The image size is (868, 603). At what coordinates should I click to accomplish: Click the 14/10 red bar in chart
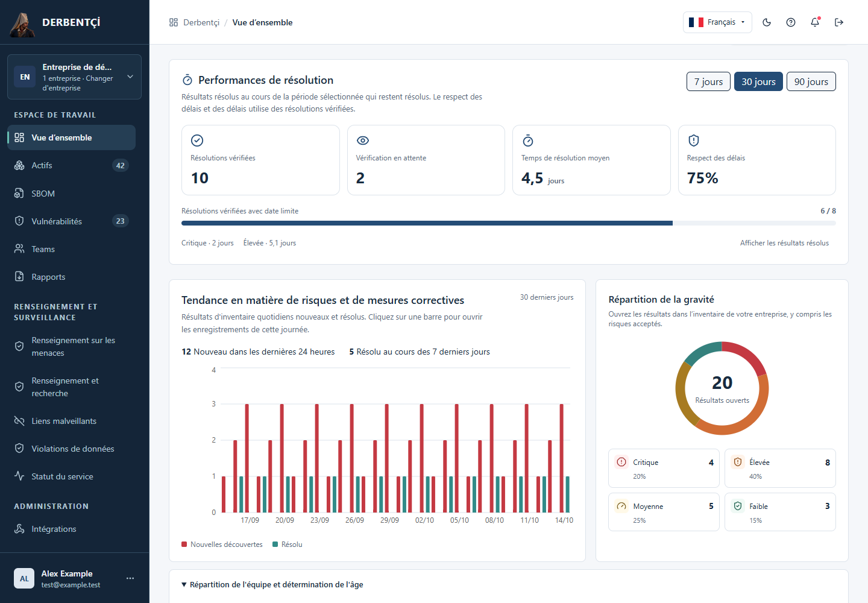(561, 458)
